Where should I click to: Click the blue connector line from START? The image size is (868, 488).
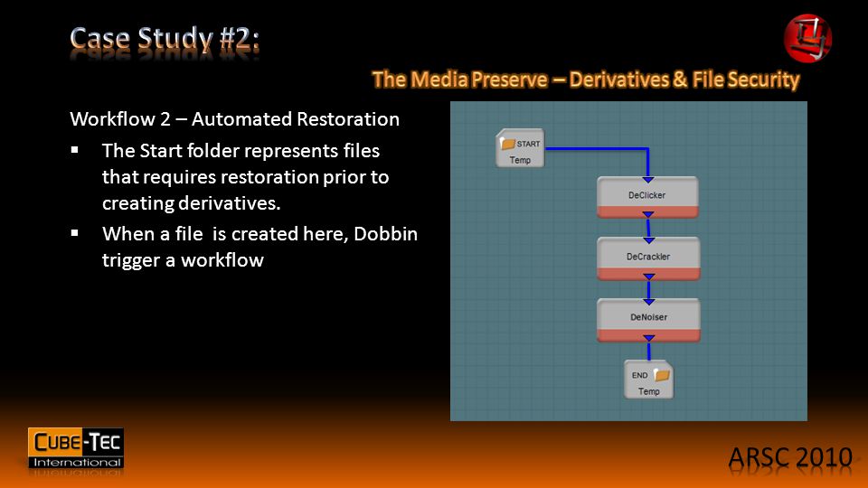tap(597, 149)
